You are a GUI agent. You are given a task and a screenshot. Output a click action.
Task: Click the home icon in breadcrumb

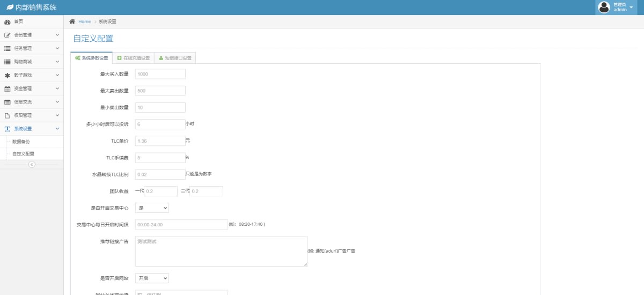pos(72,21)
